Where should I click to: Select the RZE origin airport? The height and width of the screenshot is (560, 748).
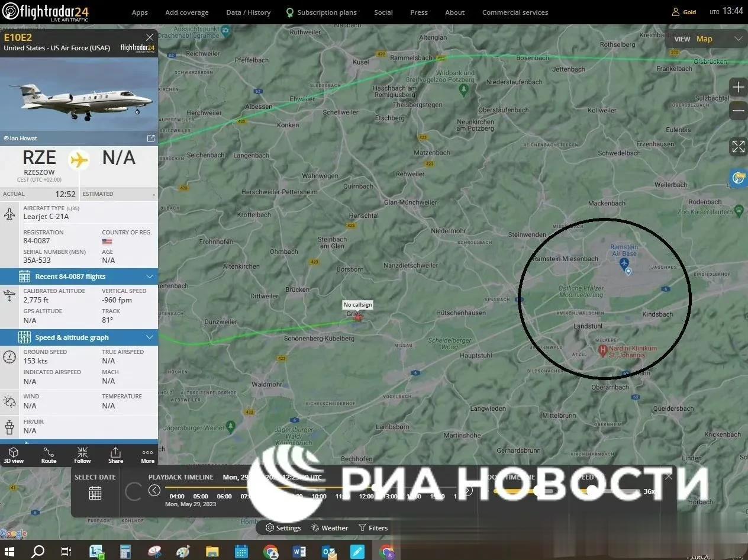(39, 158)
